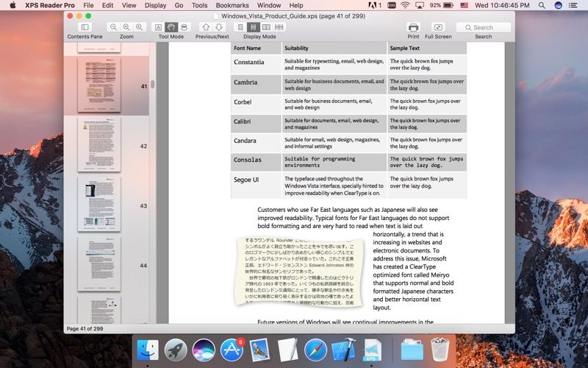Click the Corbel font name cell
The height and width of the screenshot is (368, 588).
point(256,104)
